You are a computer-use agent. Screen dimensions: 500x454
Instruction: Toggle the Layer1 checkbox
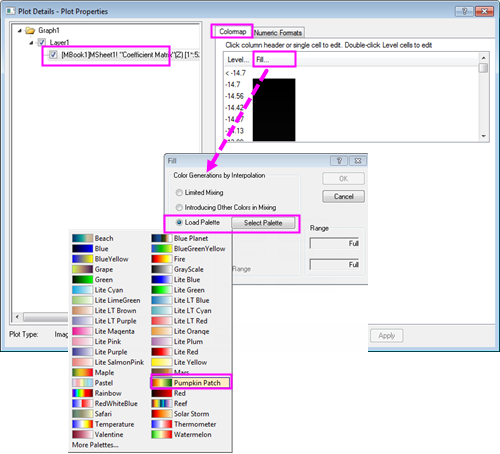pos(42,42)
